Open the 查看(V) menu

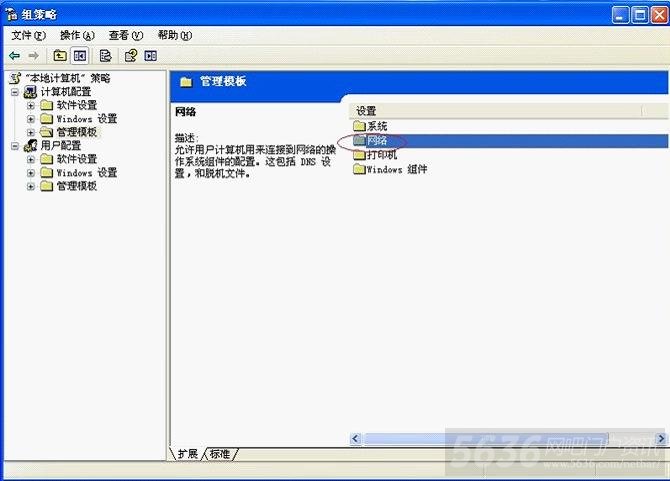(126, 35)
